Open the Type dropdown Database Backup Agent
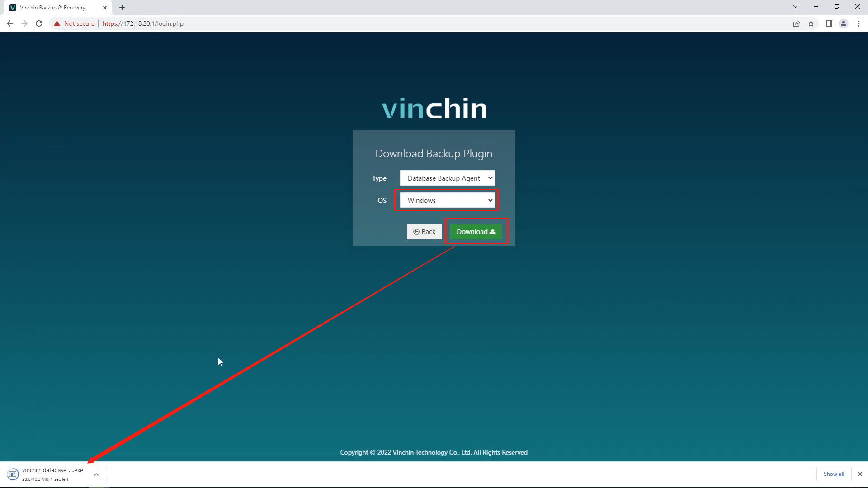Image resolution: width=868 pixels, height=488 pixels. click(448, 178)
